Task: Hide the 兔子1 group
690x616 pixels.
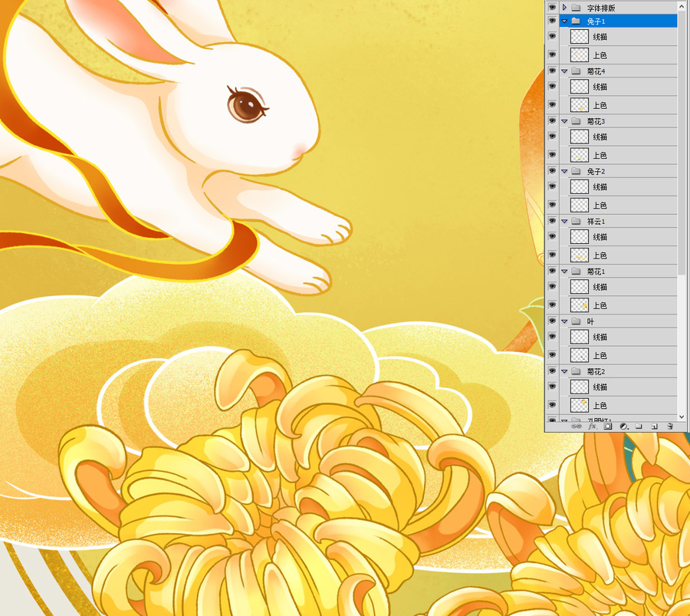Action: pyautogui.click(x=552, y=21)
